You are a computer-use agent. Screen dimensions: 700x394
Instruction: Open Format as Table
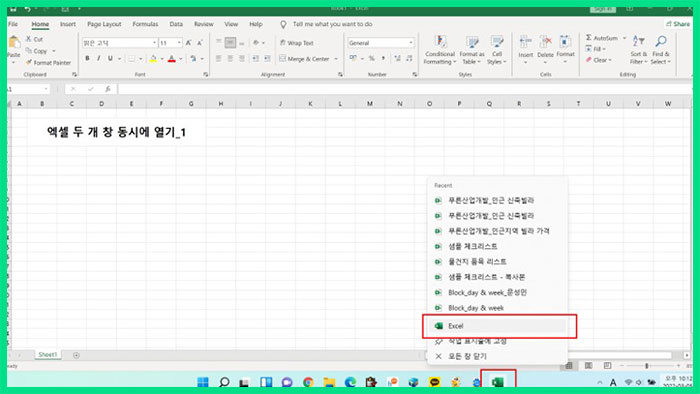[x=472, y=50]
